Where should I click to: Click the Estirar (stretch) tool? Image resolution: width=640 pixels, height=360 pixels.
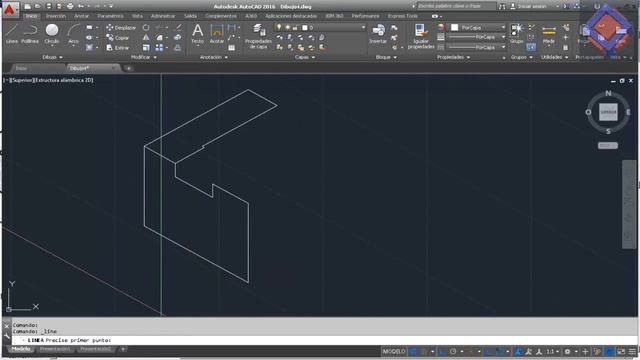click(x=118, y=48)
